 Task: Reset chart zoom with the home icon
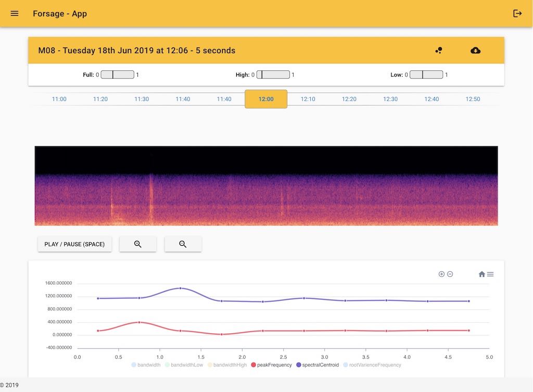tap(482, 274)
